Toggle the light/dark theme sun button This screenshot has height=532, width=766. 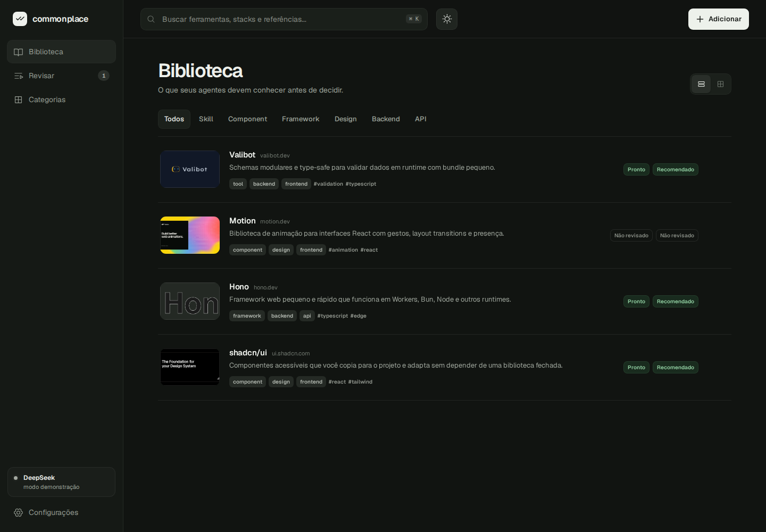point(447,19)
